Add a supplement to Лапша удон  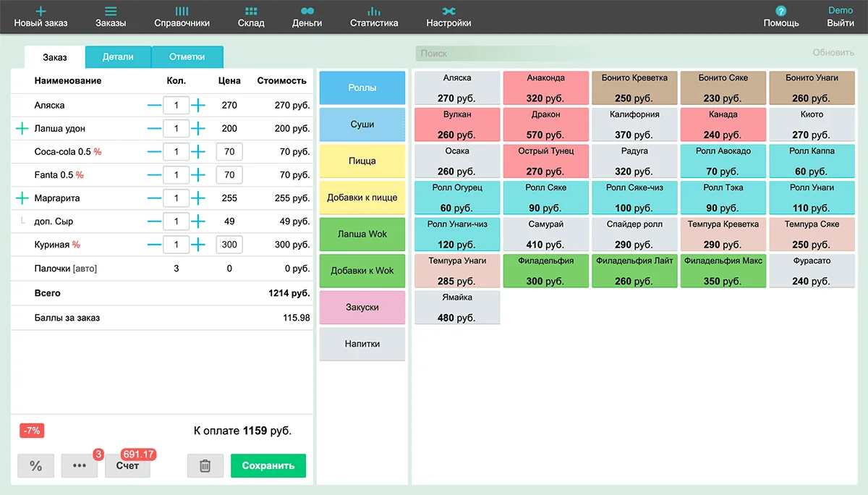coord(22,129)
